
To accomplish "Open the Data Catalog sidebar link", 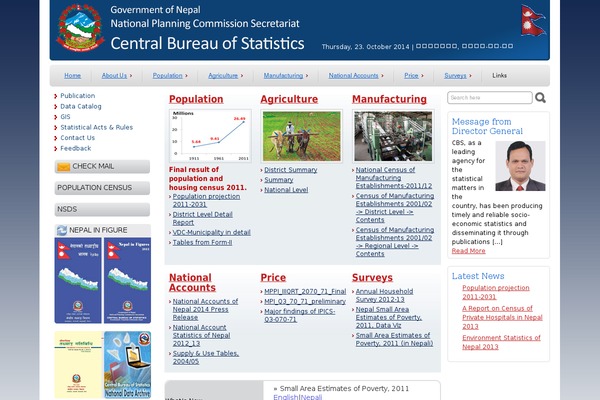I will pos(81,106).
